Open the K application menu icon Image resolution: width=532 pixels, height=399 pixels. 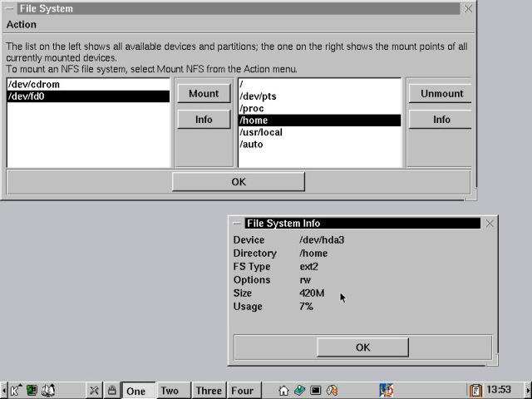[x=15, y=390]
